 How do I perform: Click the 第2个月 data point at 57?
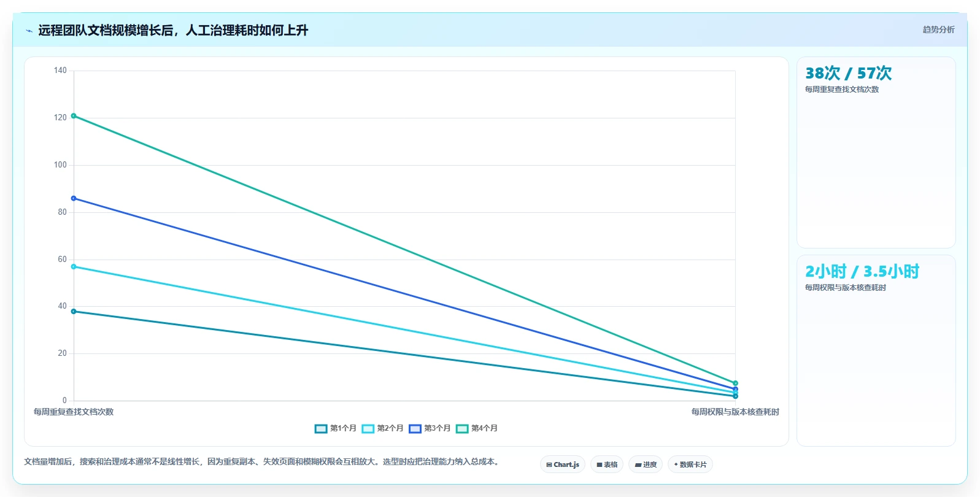click(x=74, y=267)
